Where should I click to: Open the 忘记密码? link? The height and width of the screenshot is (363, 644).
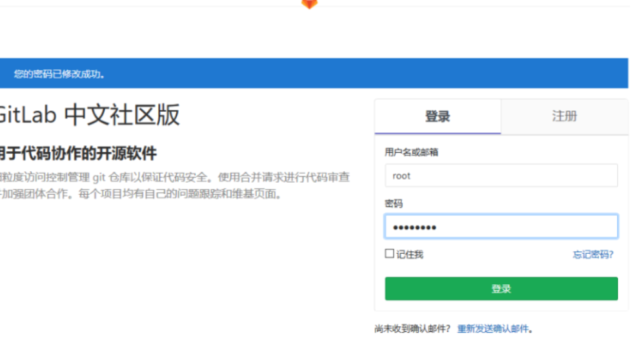click(x=593, y=254)
